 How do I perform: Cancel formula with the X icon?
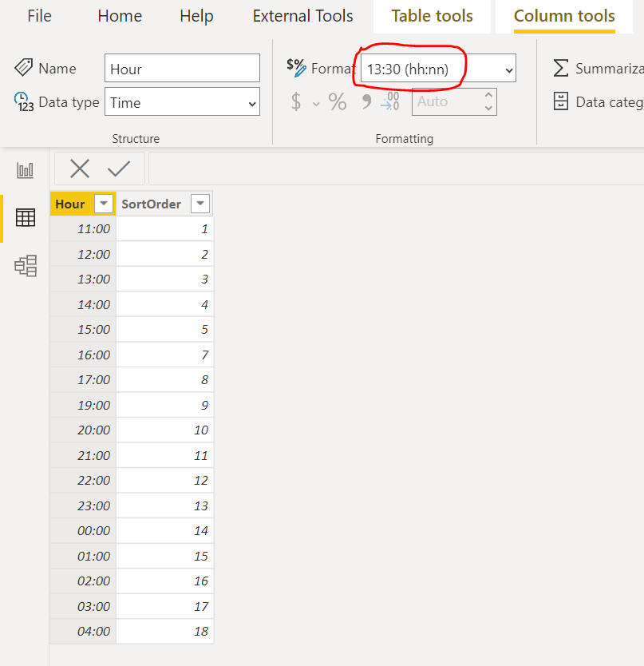80,168
